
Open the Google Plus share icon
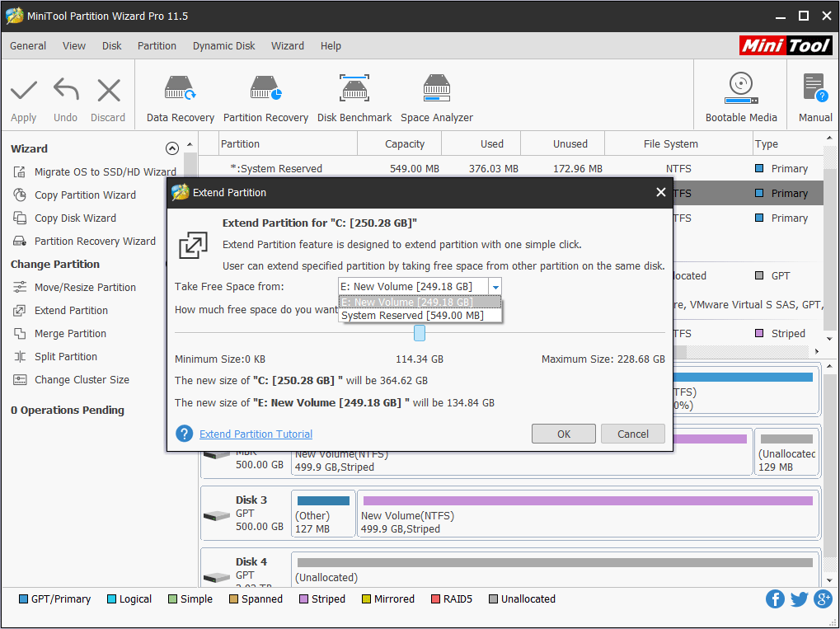823,599
